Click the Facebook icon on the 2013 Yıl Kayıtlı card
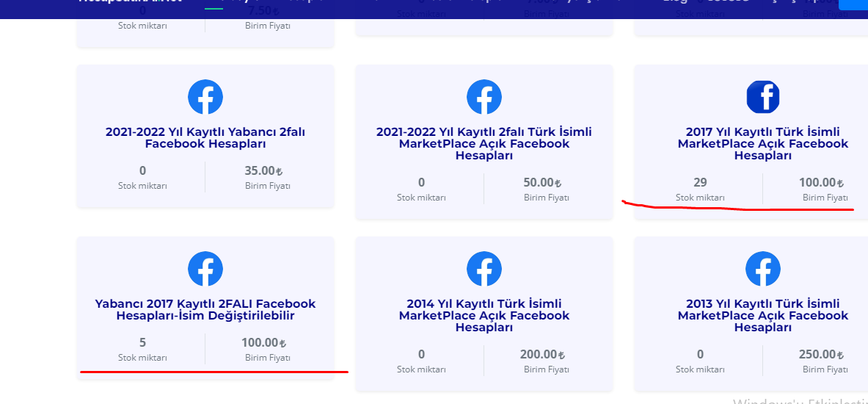The width and height of the screenshot is (868, 404). pyautogui.click(x=763, y=269)
